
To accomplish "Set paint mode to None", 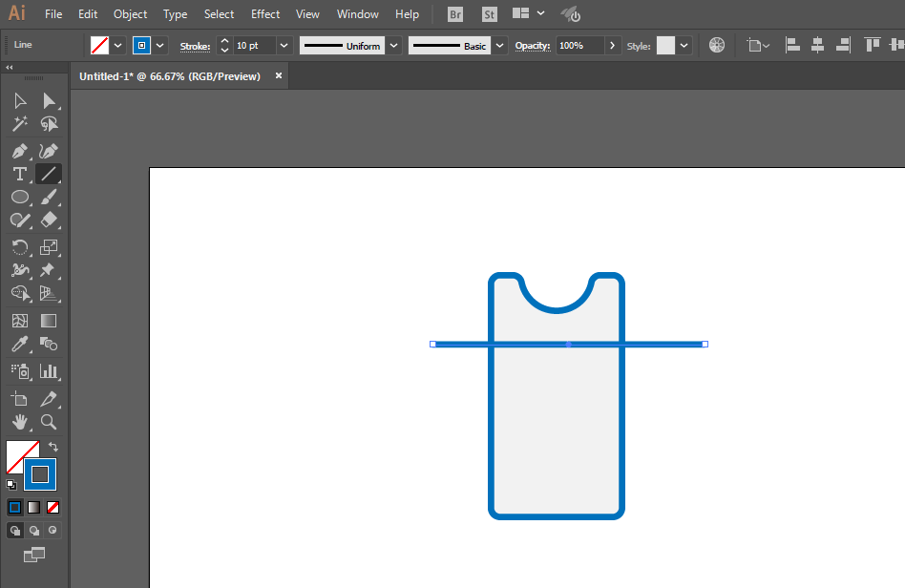I will [x=53, y=508].
